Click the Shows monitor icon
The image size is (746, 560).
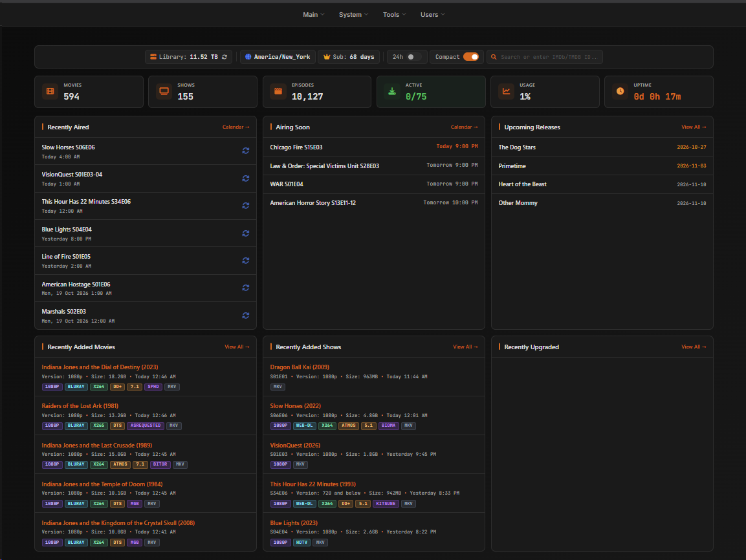pos(164,91)
